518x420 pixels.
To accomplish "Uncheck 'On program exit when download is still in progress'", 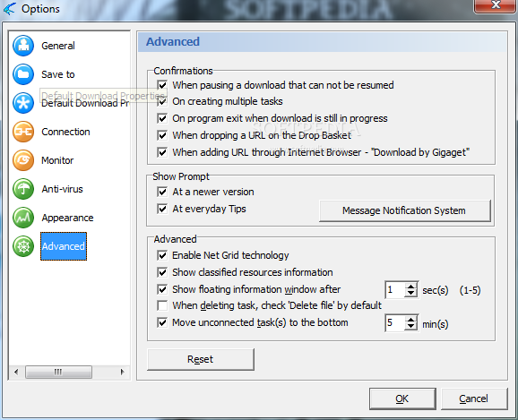I will tap(162, 118).
